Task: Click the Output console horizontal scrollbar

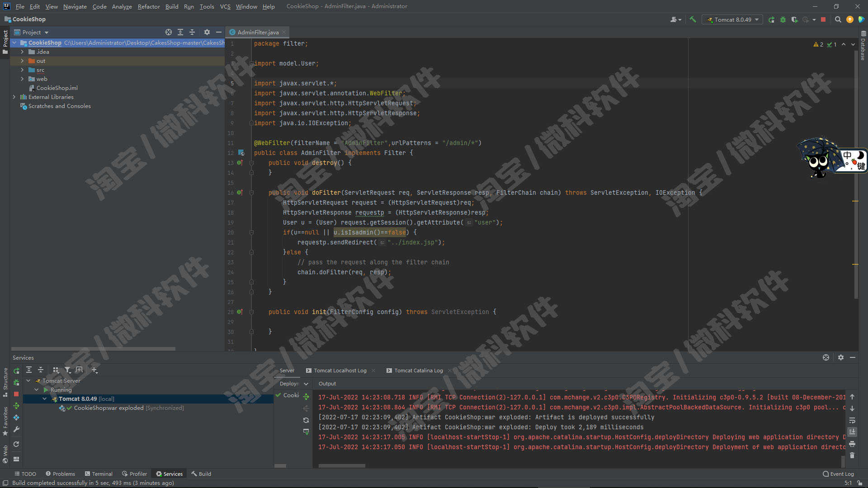Action: click(x=342, y=466)
